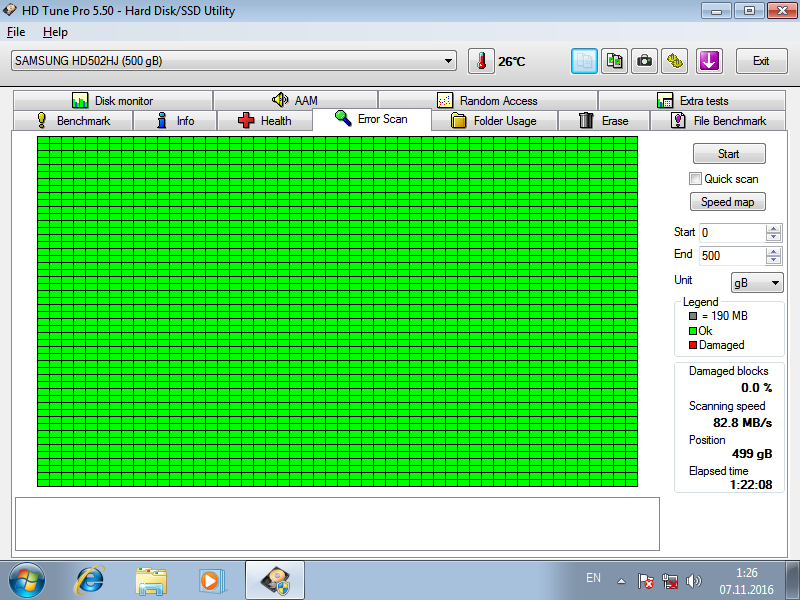Copy info to clipboard icon

pos(584,61)
